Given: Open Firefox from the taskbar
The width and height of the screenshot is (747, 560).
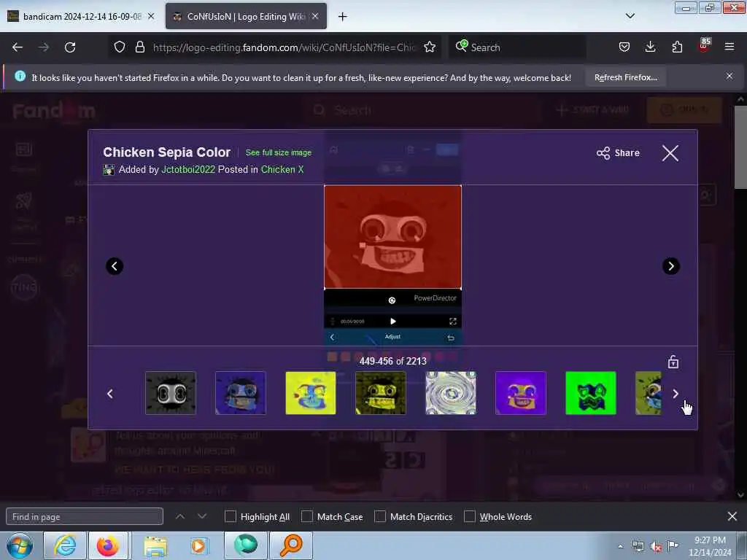Looking at the screenshot, I should [108, 545].
